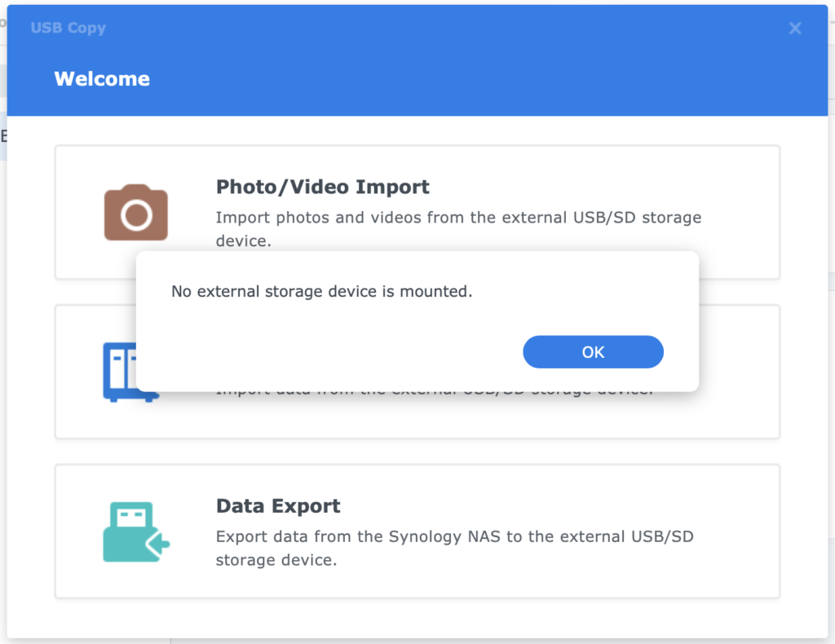Click the Welcome header title
This screenshot has width=835, height=644.
[x=101, y=78]
